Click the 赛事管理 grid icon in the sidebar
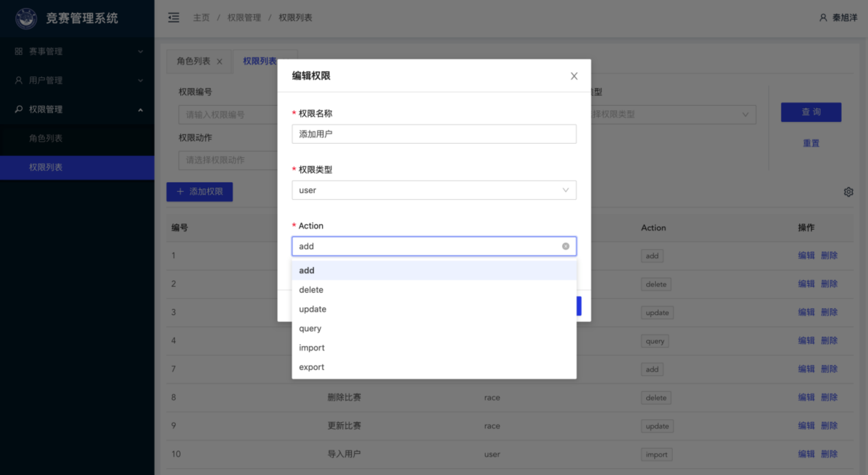 (x=19, y=51)
